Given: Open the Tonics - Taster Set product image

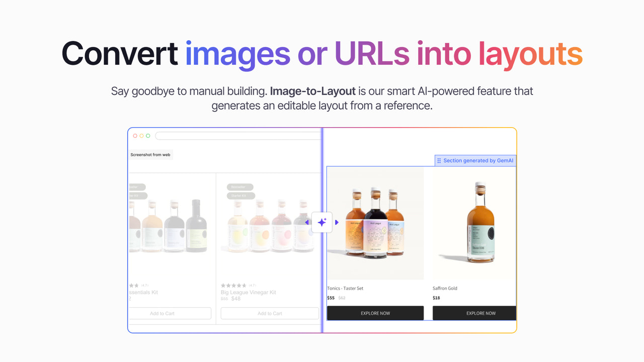Looking at the screenshot, I should tap(375, 223).
